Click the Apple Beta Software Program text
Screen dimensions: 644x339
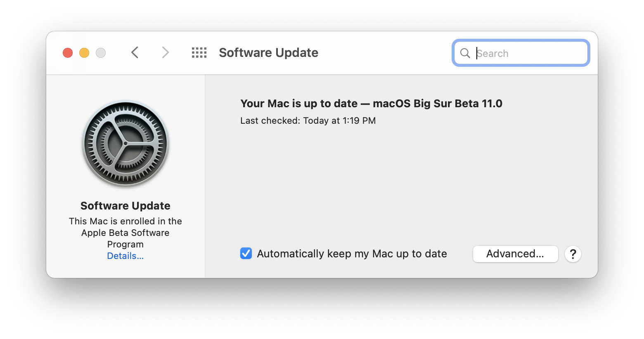tap(125, 233)
